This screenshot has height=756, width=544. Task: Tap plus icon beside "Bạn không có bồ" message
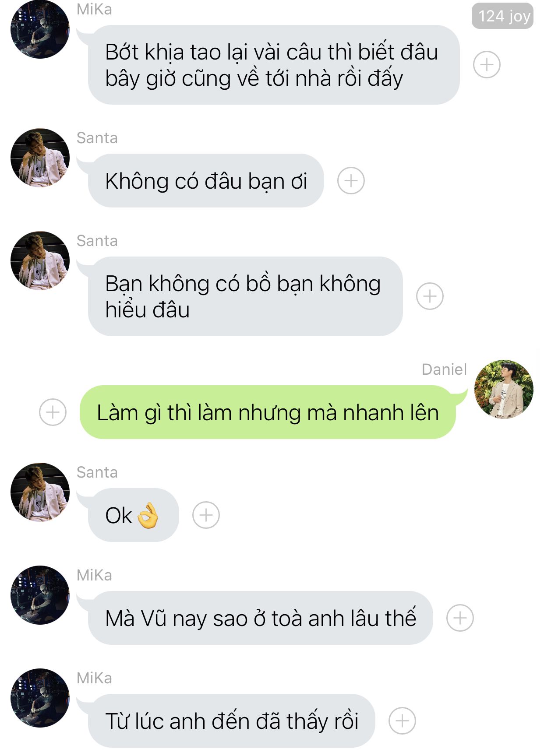[430, 296]
